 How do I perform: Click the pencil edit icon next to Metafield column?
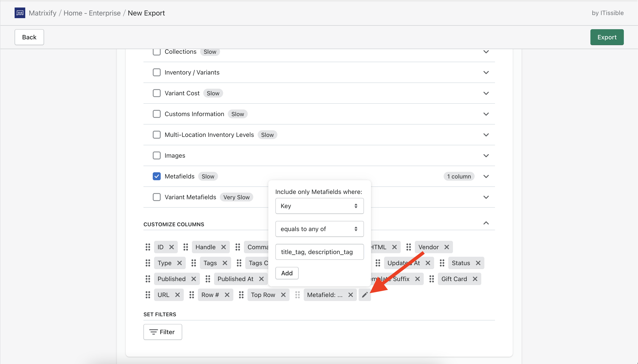tap(365, 295)
